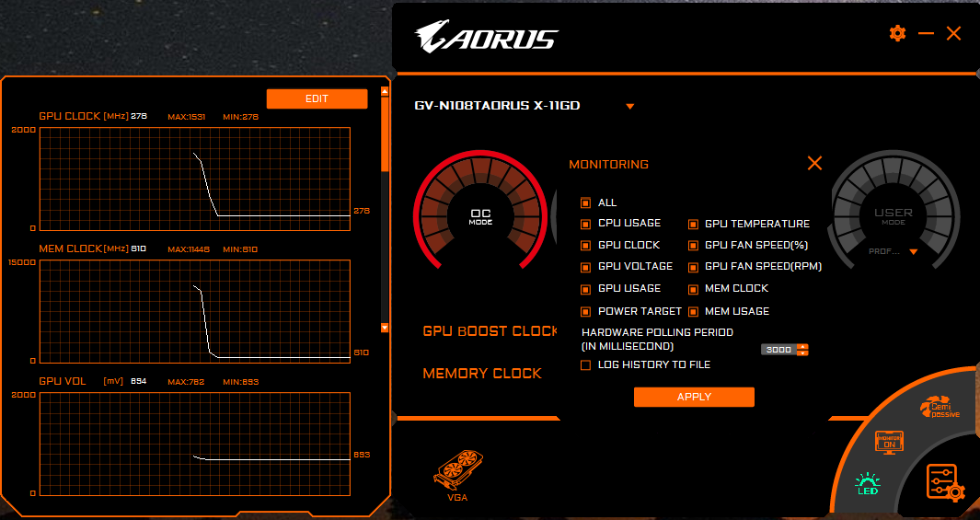Uncheck the ALL monitoring checkbox
980x520 pixels.
[585, 203]
